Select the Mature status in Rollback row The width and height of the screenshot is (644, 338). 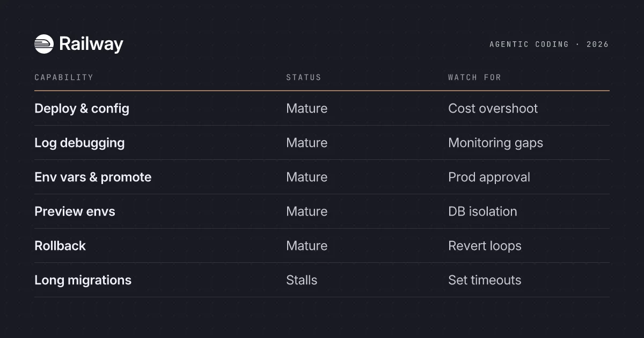pos(306,246)
